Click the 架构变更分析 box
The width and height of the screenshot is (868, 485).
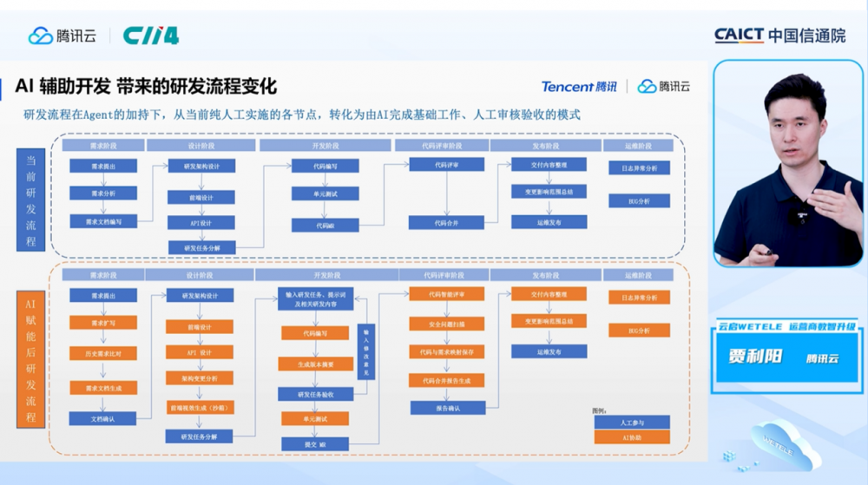201,378
